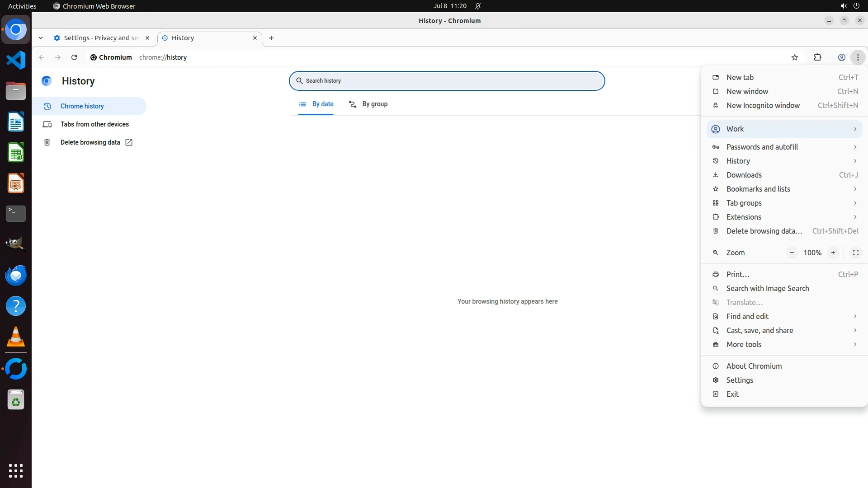Click the Search history field
The height and width of the screenshot is (488, 868).
[447, 81]
